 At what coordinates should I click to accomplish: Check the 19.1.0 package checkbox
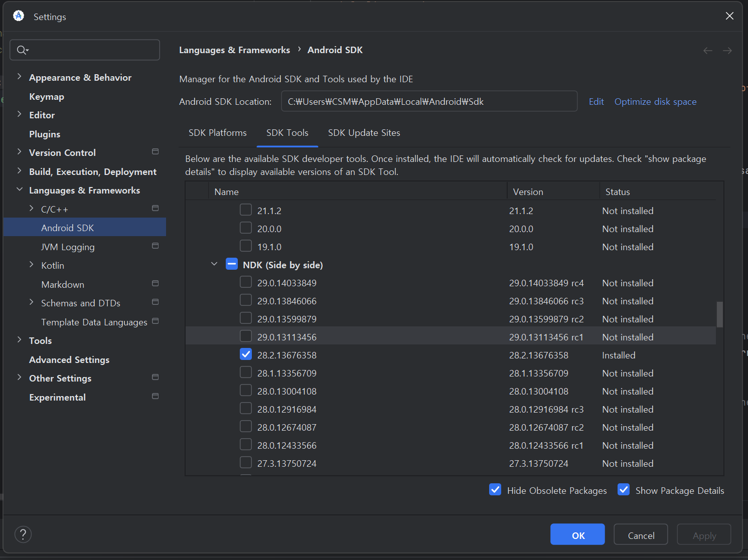pyautogui.click(x=246, y=246)
